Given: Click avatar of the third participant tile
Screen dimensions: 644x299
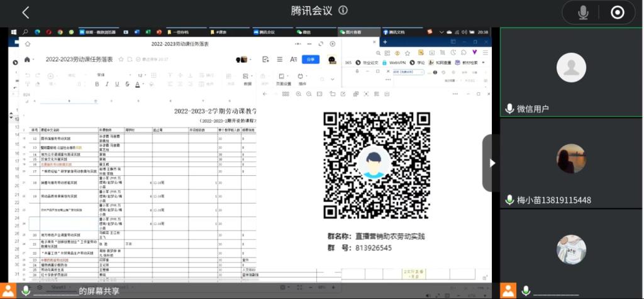Looking at the screenshot, I should 571,249.
